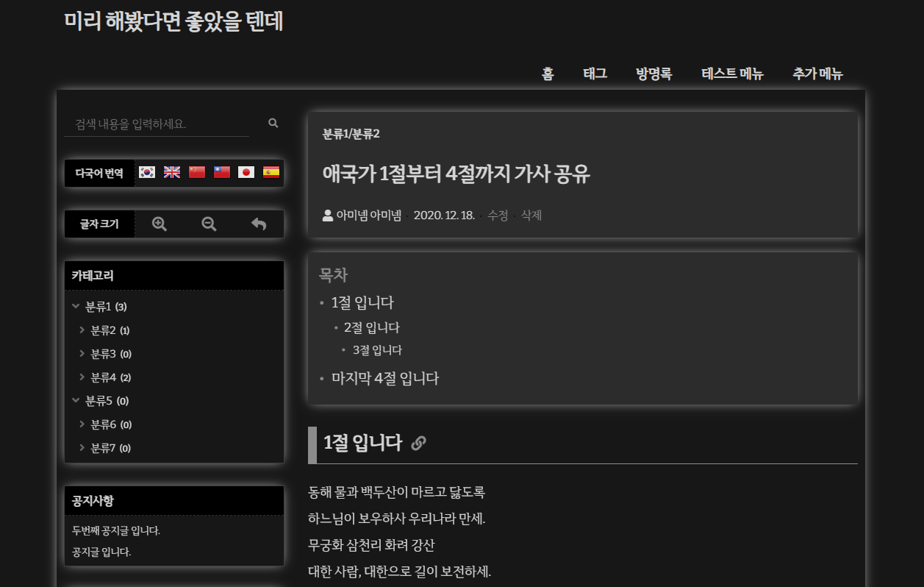Select the China flag translation icon
The width and height of the screenshot is (924, 587).
pos(197,172)
